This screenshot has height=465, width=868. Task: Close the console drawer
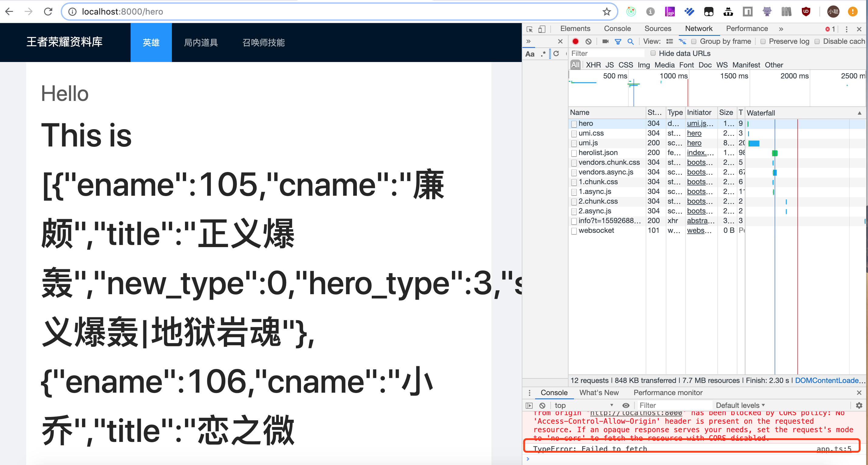click(859, 393)
